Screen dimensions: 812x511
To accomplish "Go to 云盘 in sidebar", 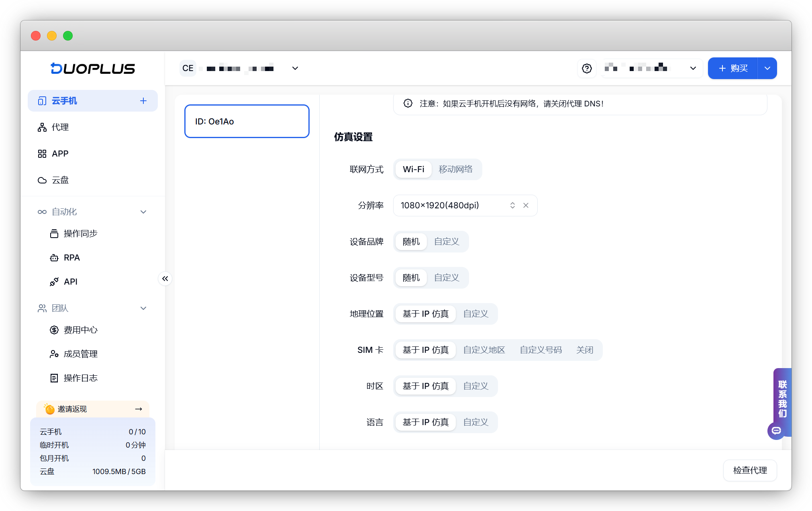I will coord(60,180).
